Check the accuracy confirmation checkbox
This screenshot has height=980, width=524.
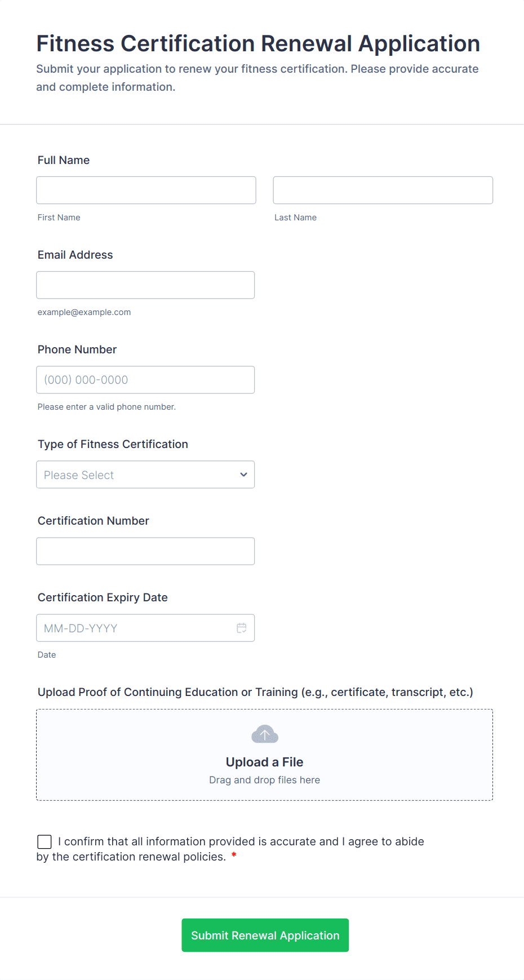(45, 842)
